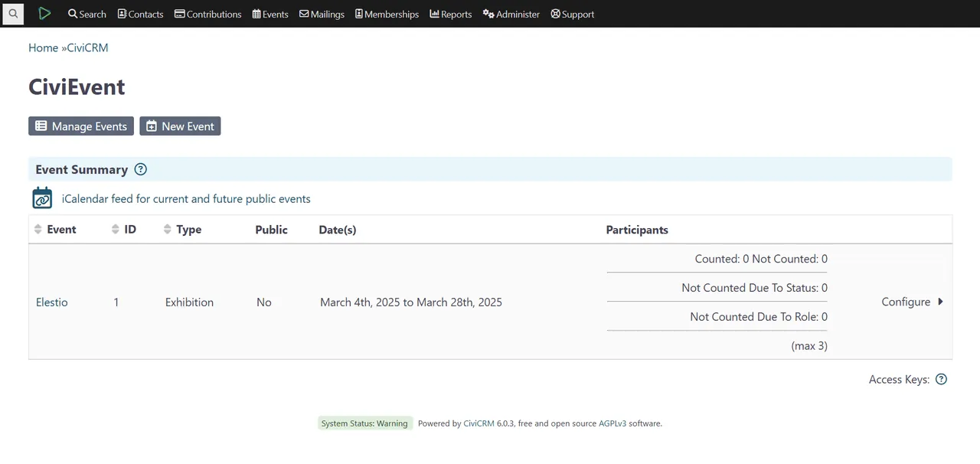Open Event Summary help icon

(x=140, y=169)
